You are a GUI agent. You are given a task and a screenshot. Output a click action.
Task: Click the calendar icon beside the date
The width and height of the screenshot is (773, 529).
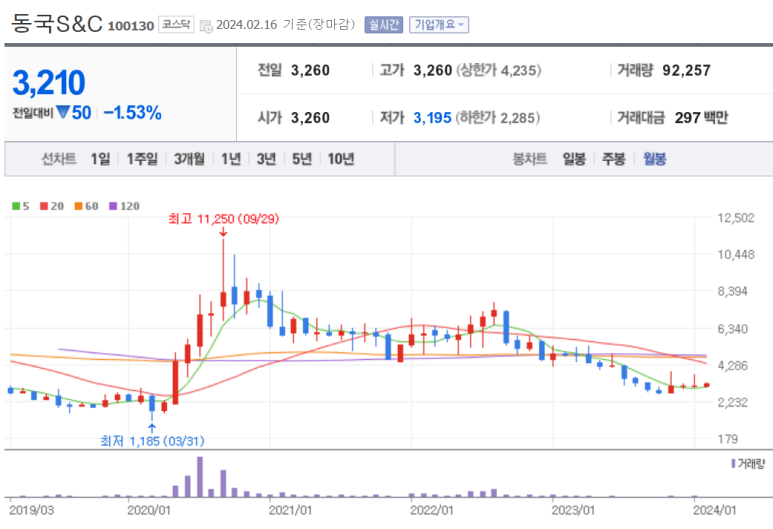click(x=206, y=26)
